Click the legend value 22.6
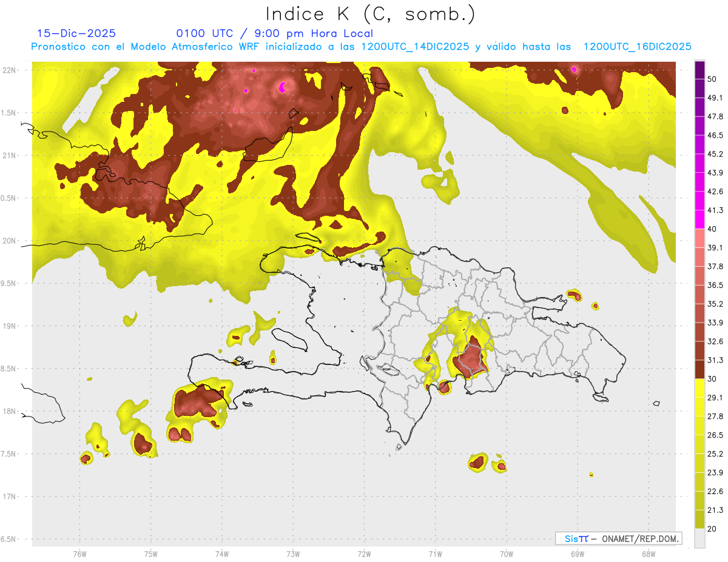This screenshot has height=562, width=728. click(x=715, y=492)
